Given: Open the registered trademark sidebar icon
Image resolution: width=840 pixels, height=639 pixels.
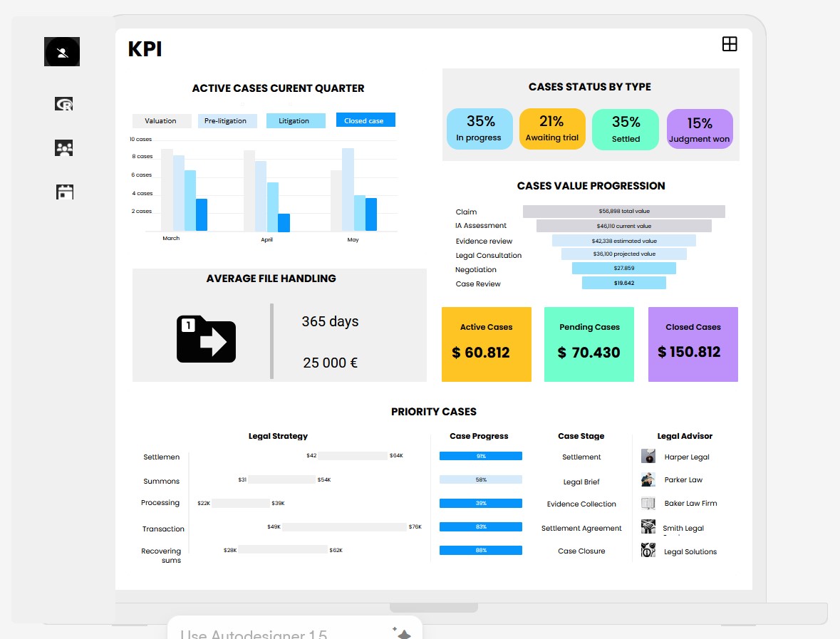Looking at the screenshot, I should tap(64, 104).
